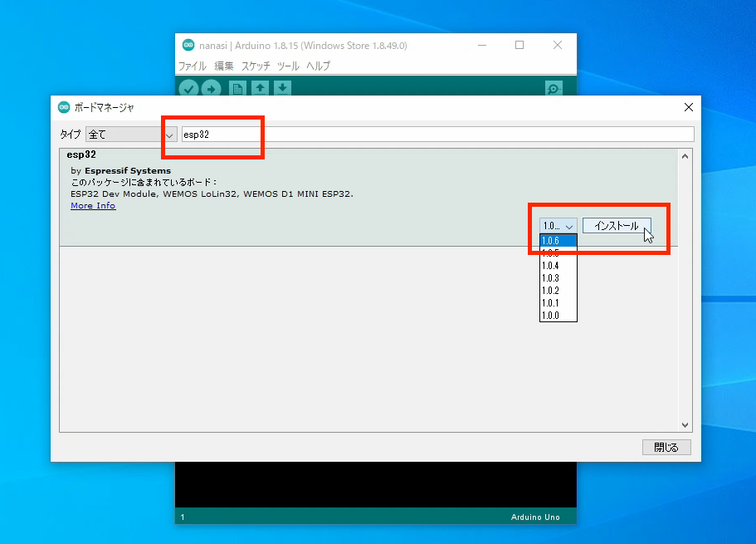The image size is (756, 544).
Task: Open the More Info link
Action: pyautogui.click(x=93, y=206)
